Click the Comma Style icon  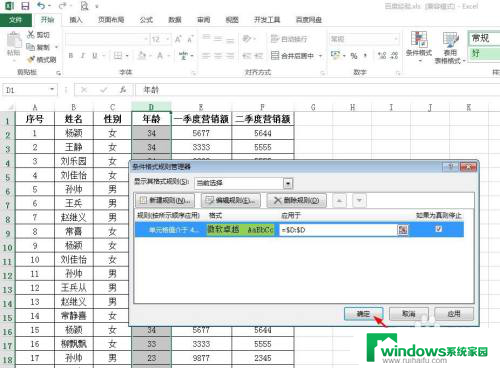point(366,56)
